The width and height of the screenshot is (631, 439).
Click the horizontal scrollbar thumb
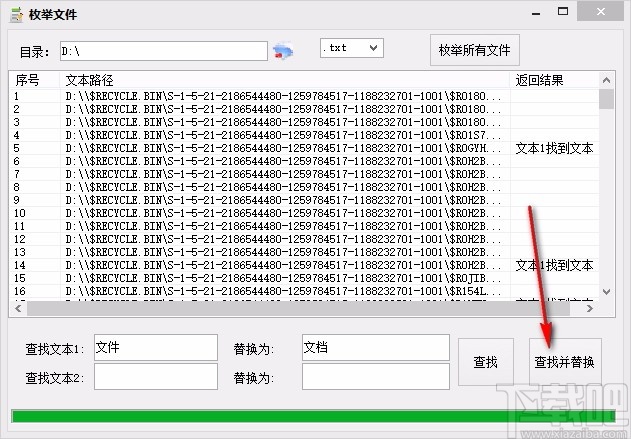298,309
